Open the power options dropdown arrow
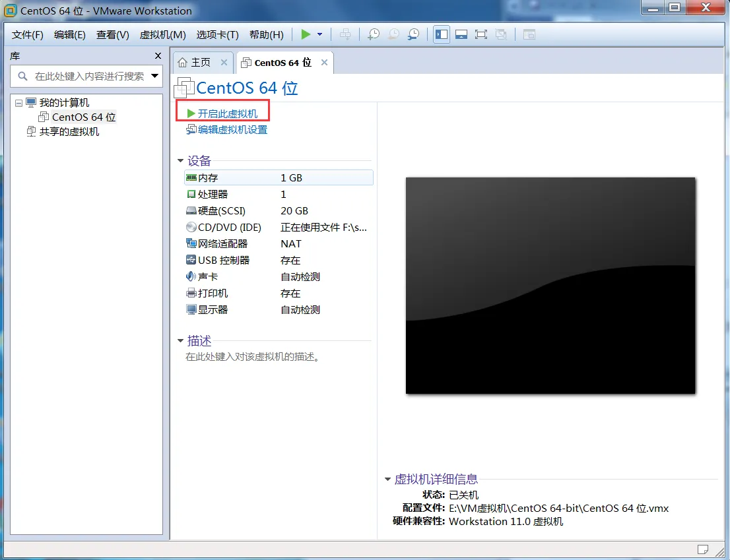This screenshot has width=730, height=560. [320, 34]
